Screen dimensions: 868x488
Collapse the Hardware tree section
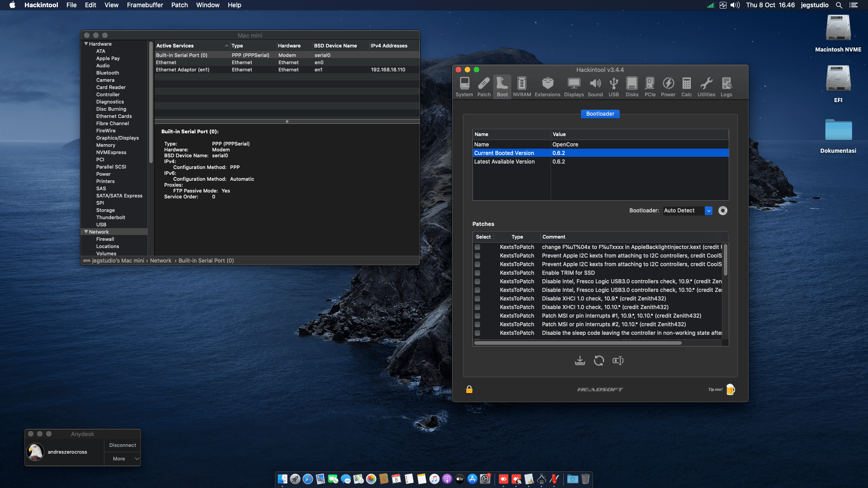(86, 44)
